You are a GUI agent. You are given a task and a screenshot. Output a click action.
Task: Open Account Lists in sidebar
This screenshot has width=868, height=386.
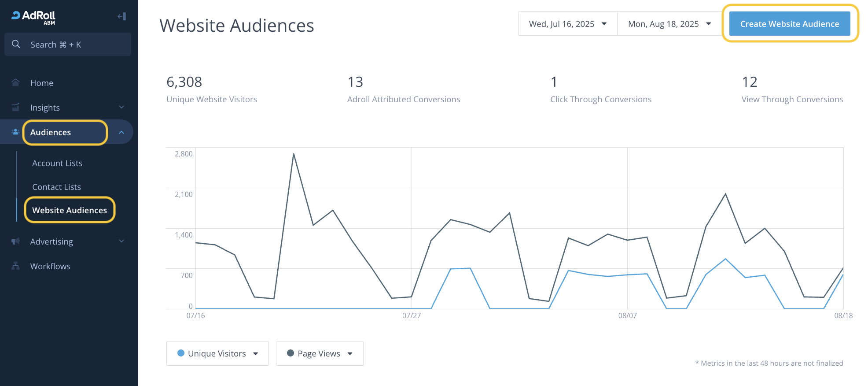(x=57, y=163)
